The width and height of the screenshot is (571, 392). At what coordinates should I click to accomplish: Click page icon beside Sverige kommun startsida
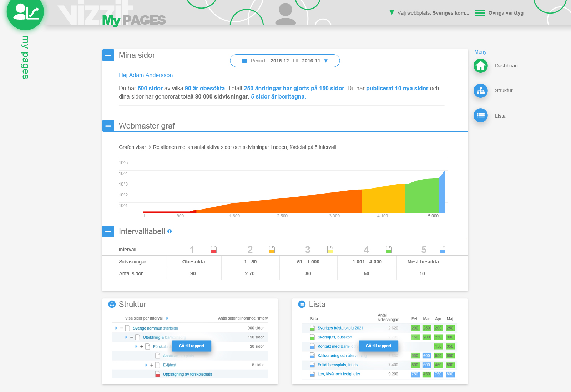point(127,328)
